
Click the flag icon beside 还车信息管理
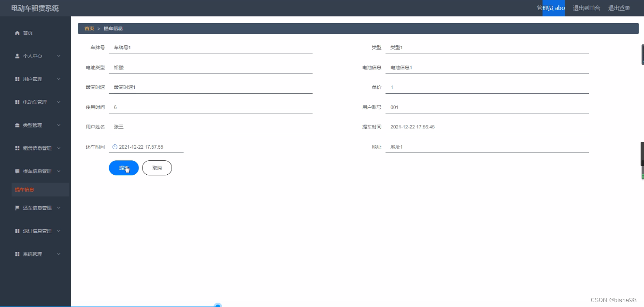click(x=18, y=208)
